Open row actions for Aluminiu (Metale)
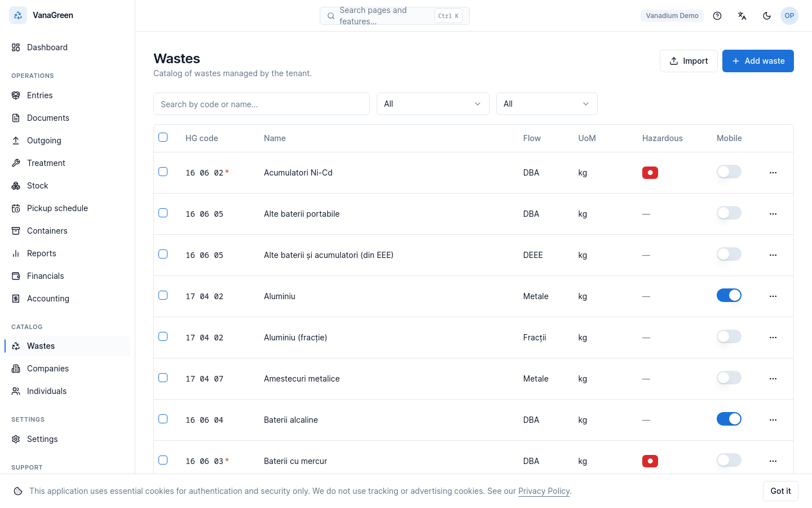The image size is (812, 508). coord(773,296)
